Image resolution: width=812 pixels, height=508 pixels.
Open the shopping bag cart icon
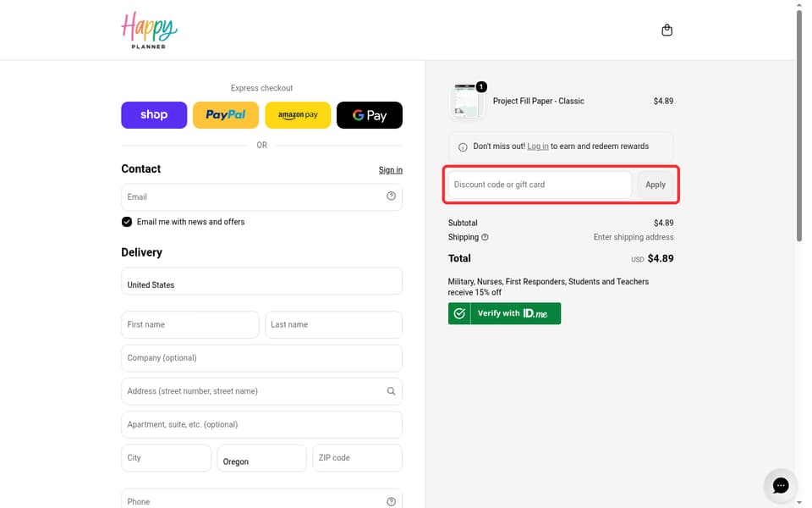(667, 30)
